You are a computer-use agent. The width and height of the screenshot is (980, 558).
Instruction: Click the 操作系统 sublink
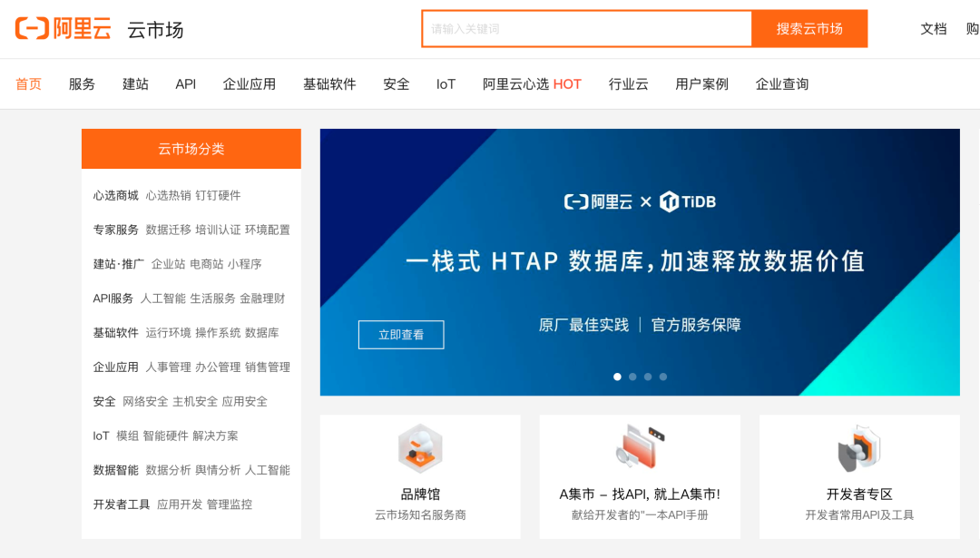218,333
